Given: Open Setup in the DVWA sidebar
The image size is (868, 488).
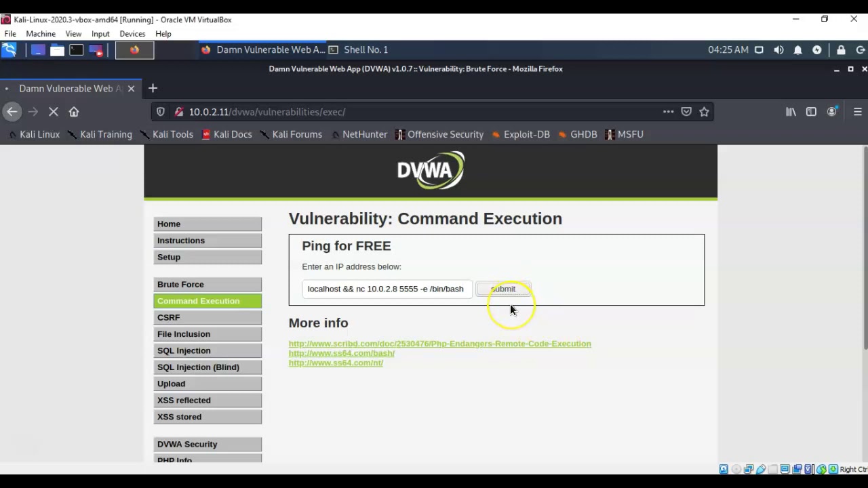Looking at the screenshot, I should click(x=208, y=258).
